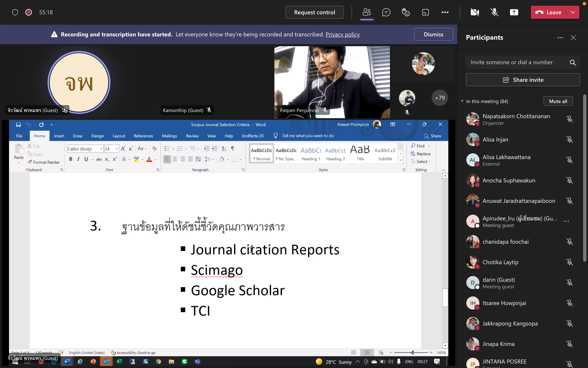Click the Underline formatting icon
Viewport: 588px width, 368px height.
(86, 159)
